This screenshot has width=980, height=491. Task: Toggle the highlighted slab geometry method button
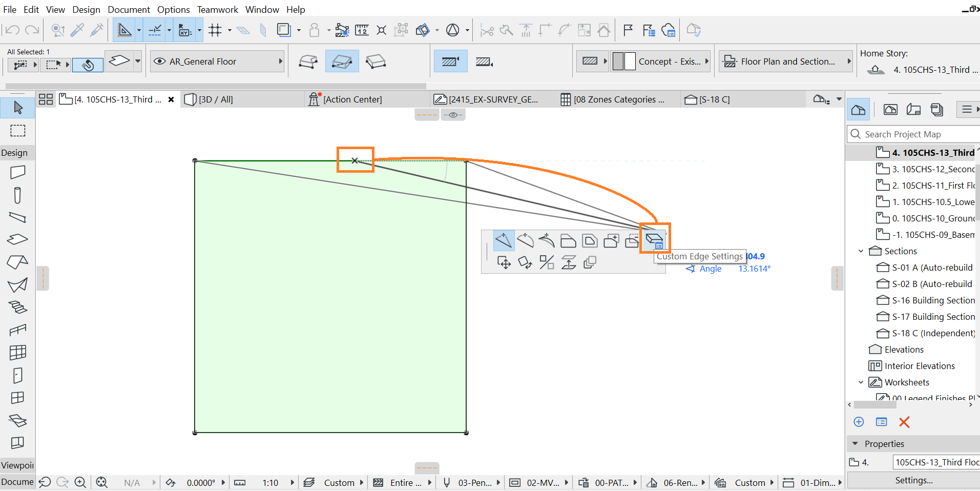pos(342,62)
